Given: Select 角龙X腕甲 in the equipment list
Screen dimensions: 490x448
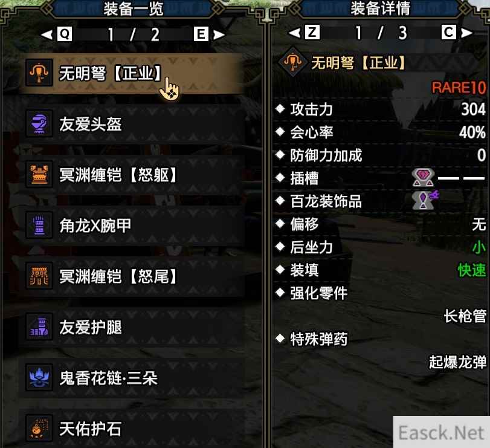Looking at the screenshot, I should (x=131, y=226).
